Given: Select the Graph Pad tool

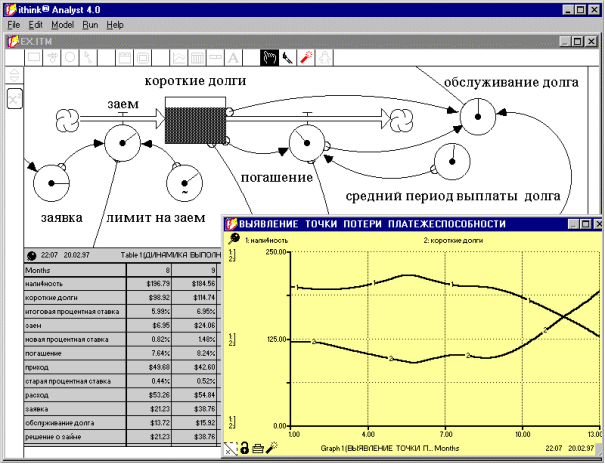Looking at the screenshot, I should [x=179, y=58].
